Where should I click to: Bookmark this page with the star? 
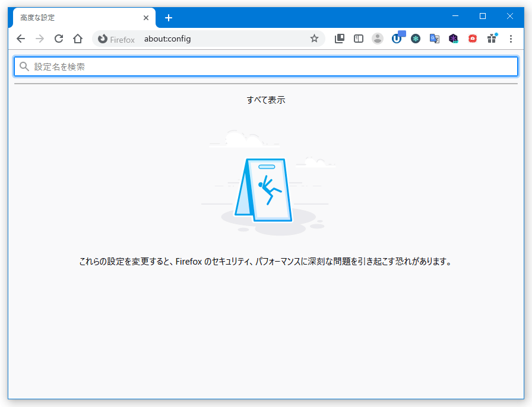tap(314, 39)
